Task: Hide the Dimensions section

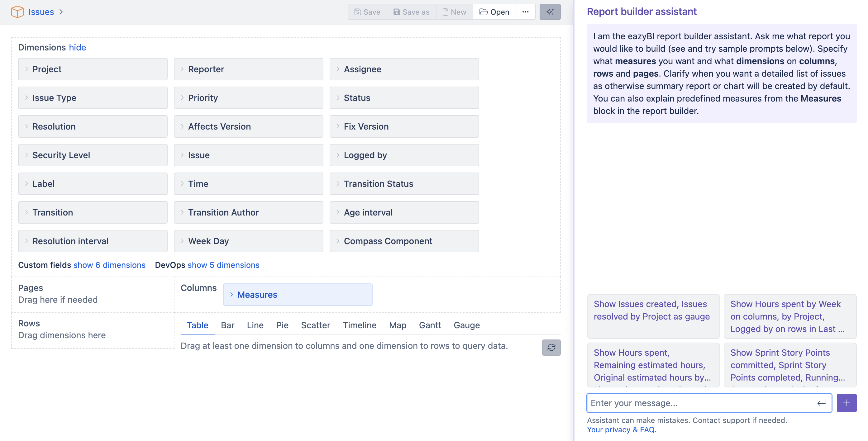Action: point(78,47)
